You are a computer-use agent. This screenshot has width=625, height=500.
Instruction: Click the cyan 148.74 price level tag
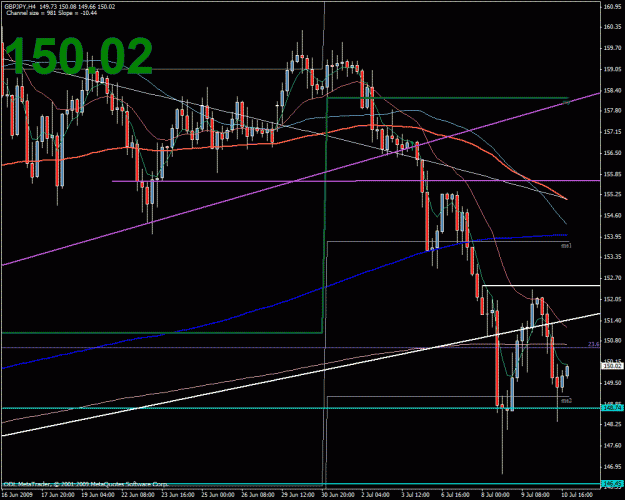pyautogui.click(x=613, y=408)
